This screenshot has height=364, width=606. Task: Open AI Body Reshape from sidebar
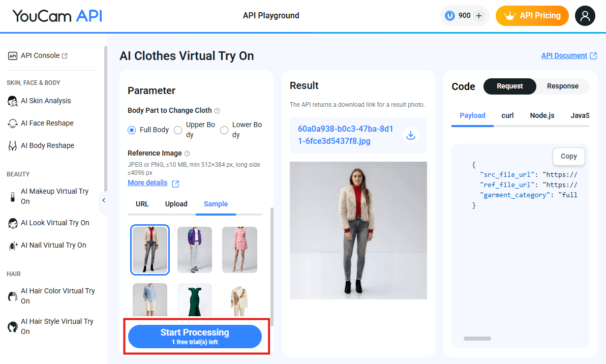click(47, 145)
